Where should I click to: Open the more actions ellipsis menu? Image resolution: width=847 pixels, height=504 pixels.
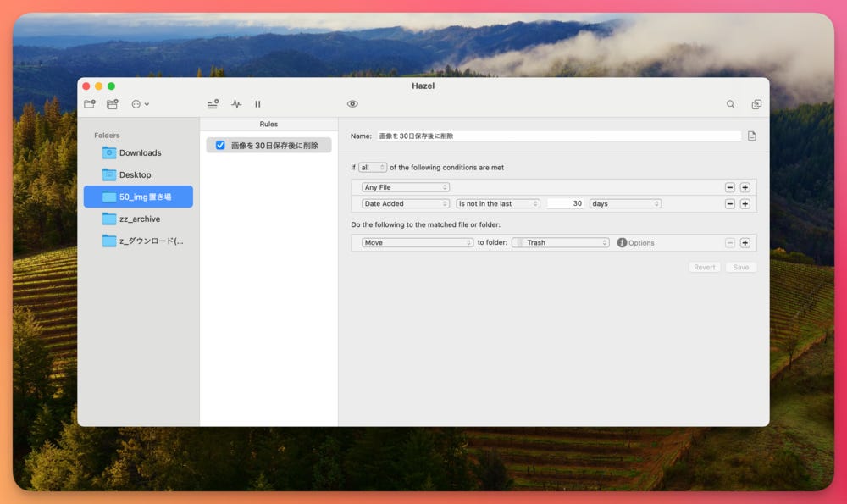tap(140, 104)
